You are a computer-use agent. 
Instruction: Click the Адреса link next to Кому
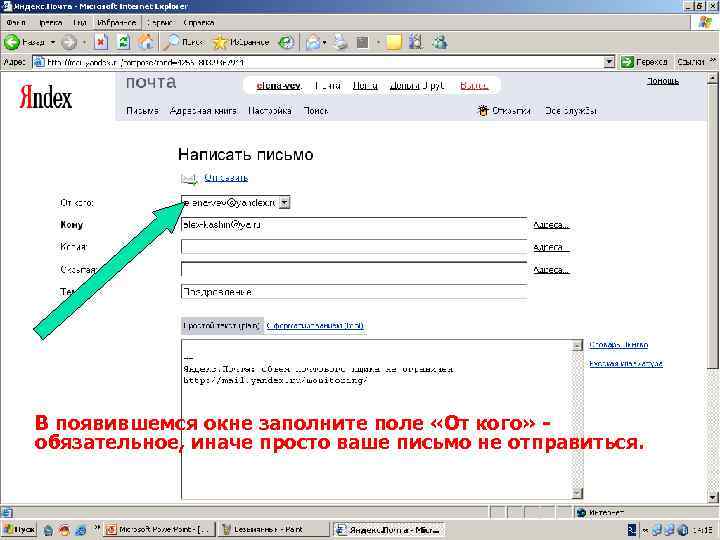coord(551,225)
